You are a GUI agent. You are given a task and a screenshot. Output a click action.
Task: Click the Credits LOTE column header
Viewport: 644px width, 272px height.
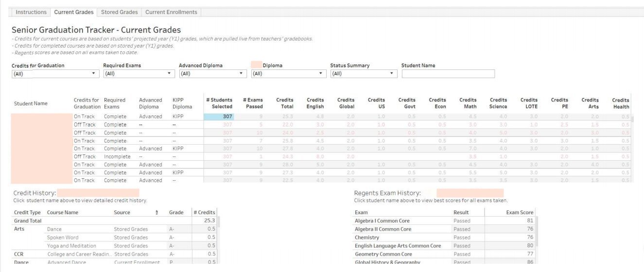click(x=529, y=103)
